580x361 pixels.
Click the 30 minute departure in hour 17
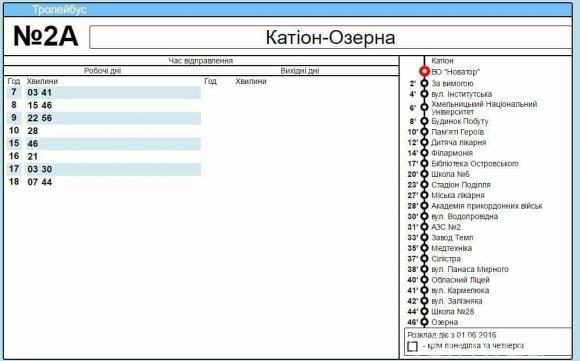[x=46, y=169]
